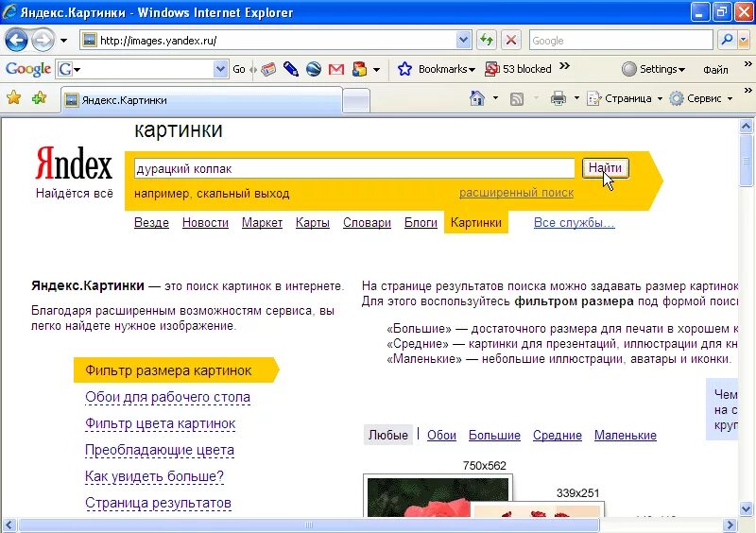
Task: Expand the address bar URL history dropdown
Action: 463,41
